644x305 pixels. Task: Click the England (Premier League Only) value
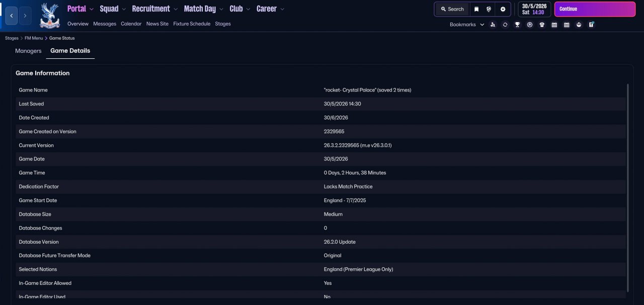coord(359,269)
